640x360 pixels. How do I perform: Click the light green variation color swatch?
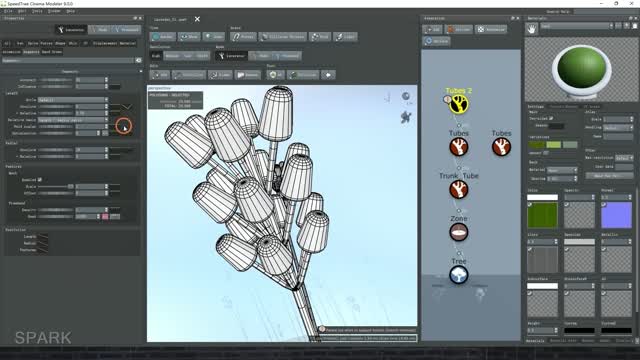point(553,144)
